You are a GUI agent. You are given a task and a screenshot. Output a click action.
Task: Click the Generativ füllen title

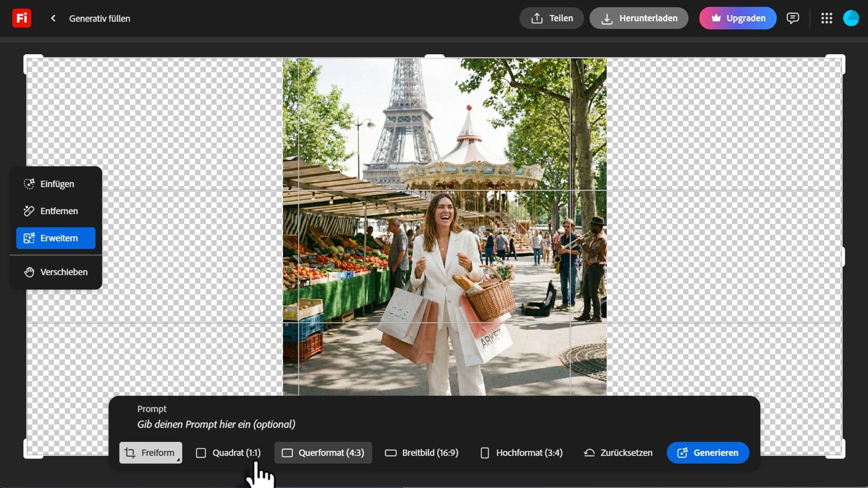click(99, 18)
